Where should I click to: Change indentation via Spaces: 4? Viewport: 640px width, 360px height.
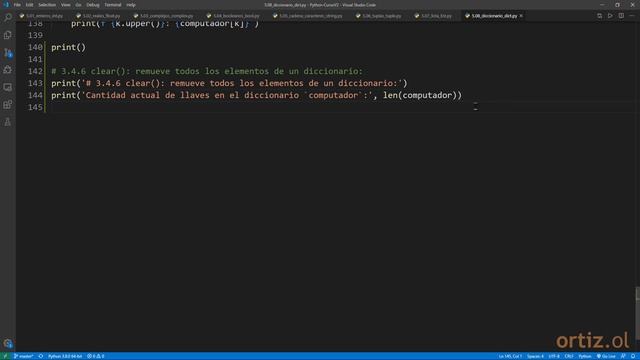[x=535, y=356]
